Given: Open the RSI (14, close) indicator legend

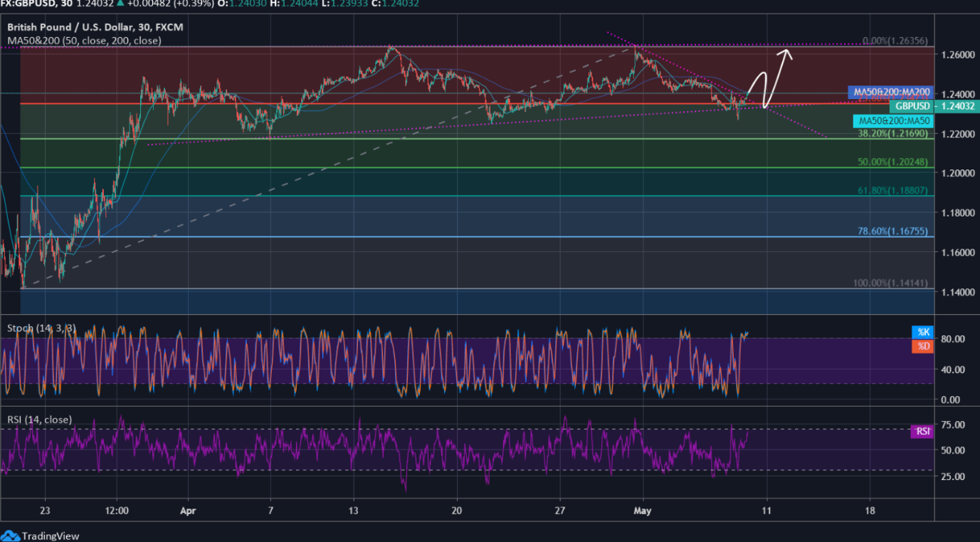Looking at the screenshot, I should pyautogui.click(x=39, y=419).
